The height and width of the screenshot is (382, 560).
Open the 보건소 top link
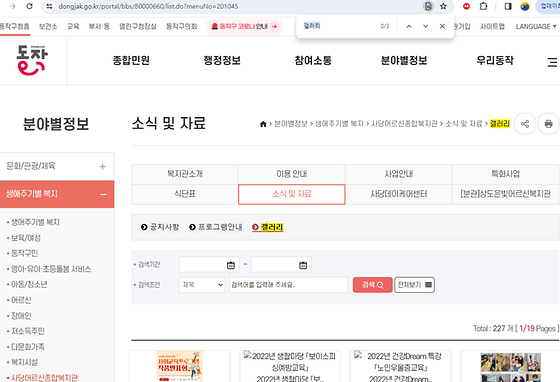(x=48, y=26)
